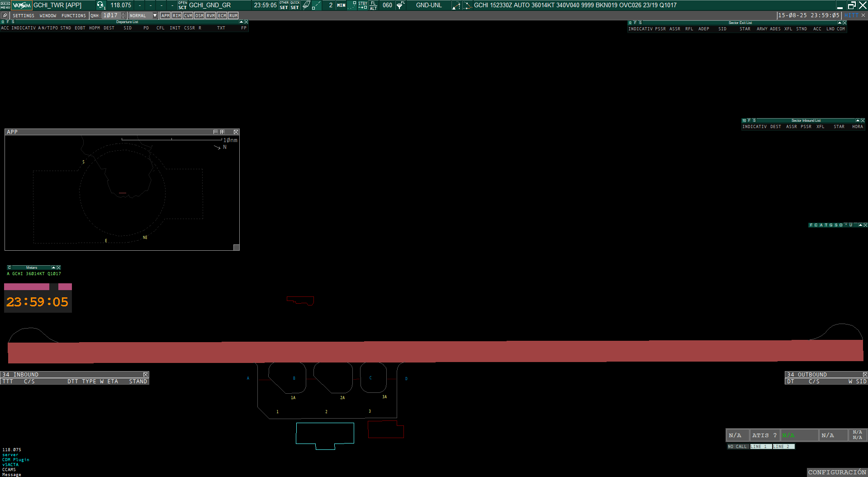This screenshot has height=477, width=868.
Task: Toggle the history dots display icon
Action: pyautogui.click(x=352, y=5)
